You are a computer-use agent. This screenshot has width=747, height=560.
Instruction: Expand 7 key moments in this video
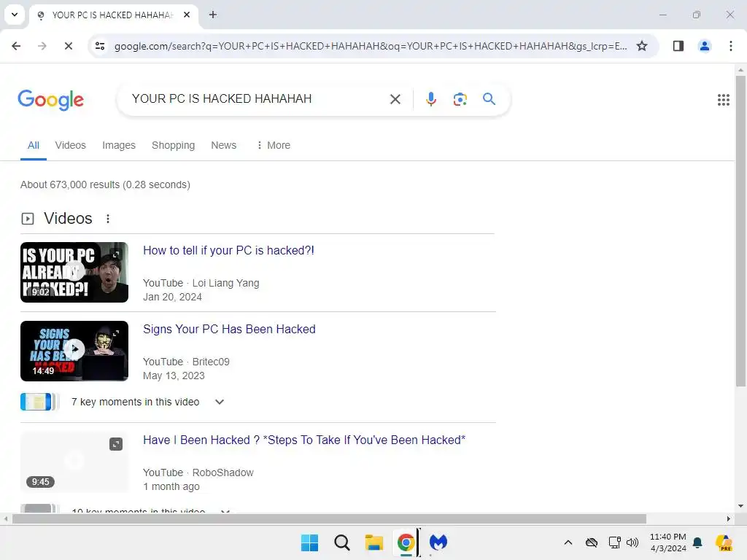point(219,402)
